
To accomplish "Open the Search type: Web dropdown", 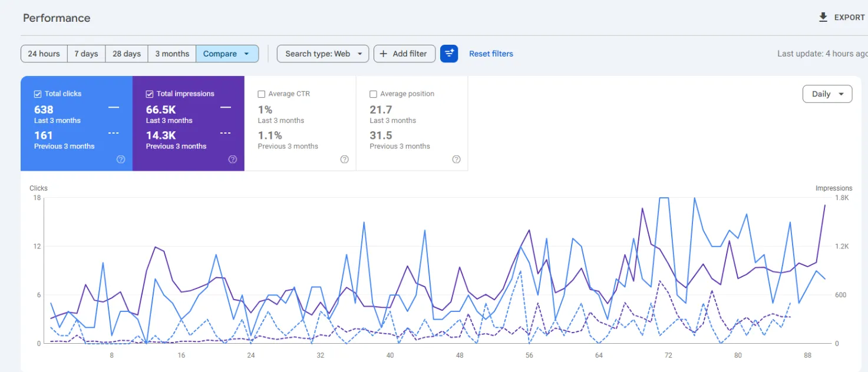I will (x=323, y=54).
